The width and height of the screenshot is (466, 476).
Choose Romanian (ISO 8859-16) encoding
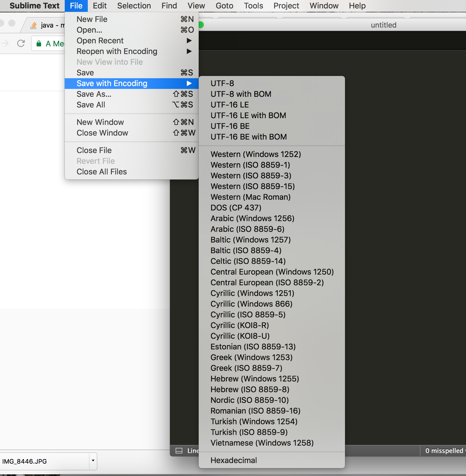(x=272, y=411)
